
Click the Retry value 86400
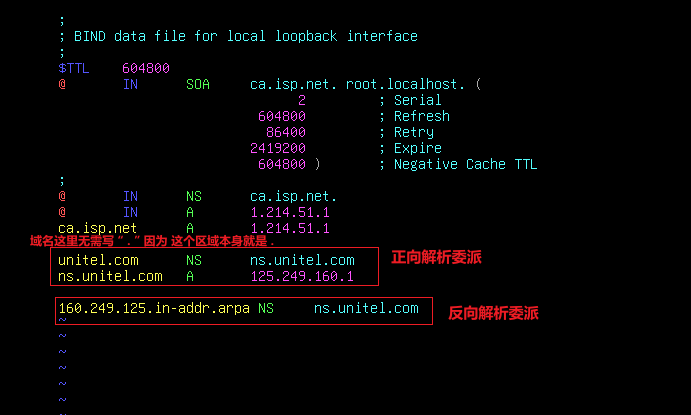[x=286, y=132]
